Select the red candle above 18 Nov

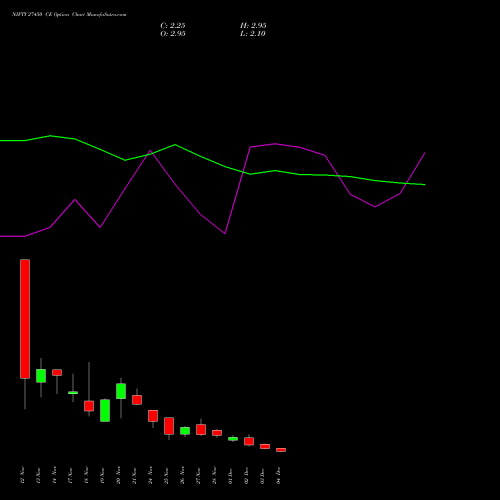tap(89, 406)
